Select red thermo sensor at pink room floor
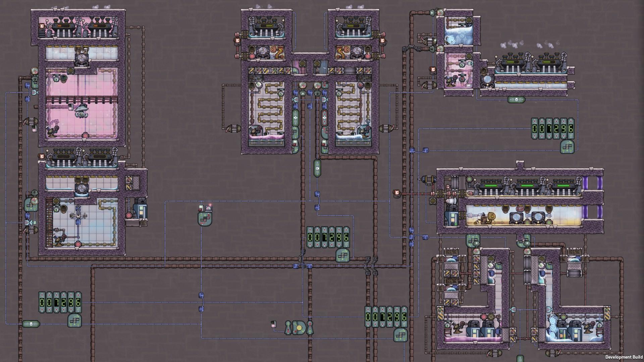This screenshot has width=644, height=362. [x=85, y=135]
